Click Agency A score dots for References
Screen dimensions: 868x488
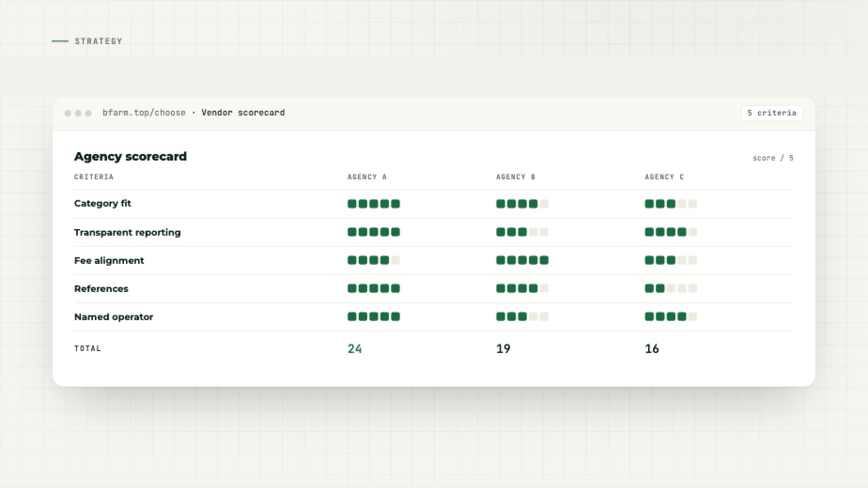tap(374, 288)
